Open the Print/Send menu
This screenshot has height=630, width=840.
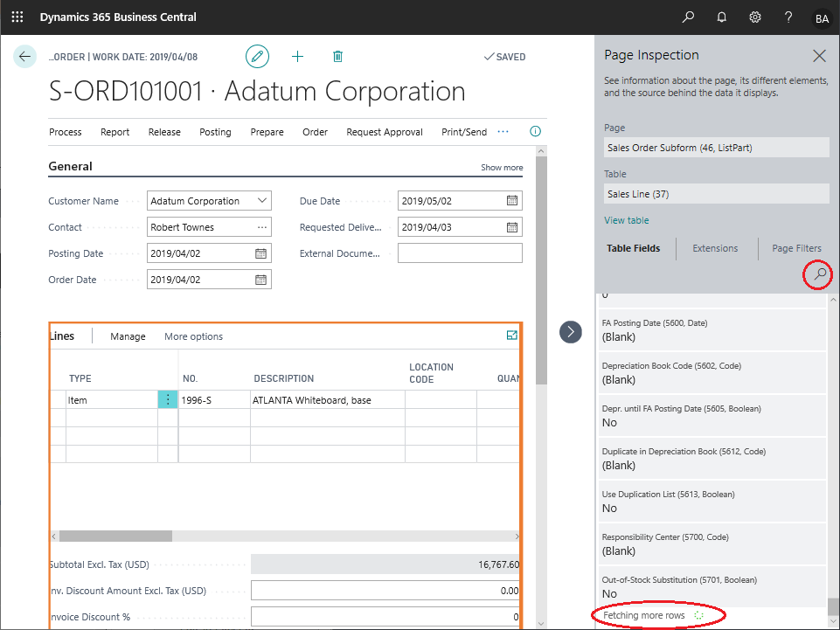click(464, 132)
